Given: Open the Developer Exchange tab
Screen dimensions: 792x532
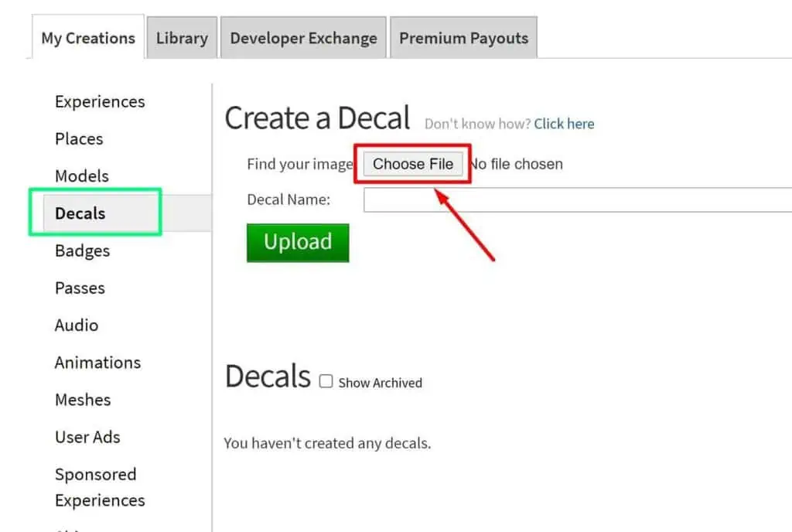Looking at the screenshot, I should pyautogui.click(x=303, y=36).
